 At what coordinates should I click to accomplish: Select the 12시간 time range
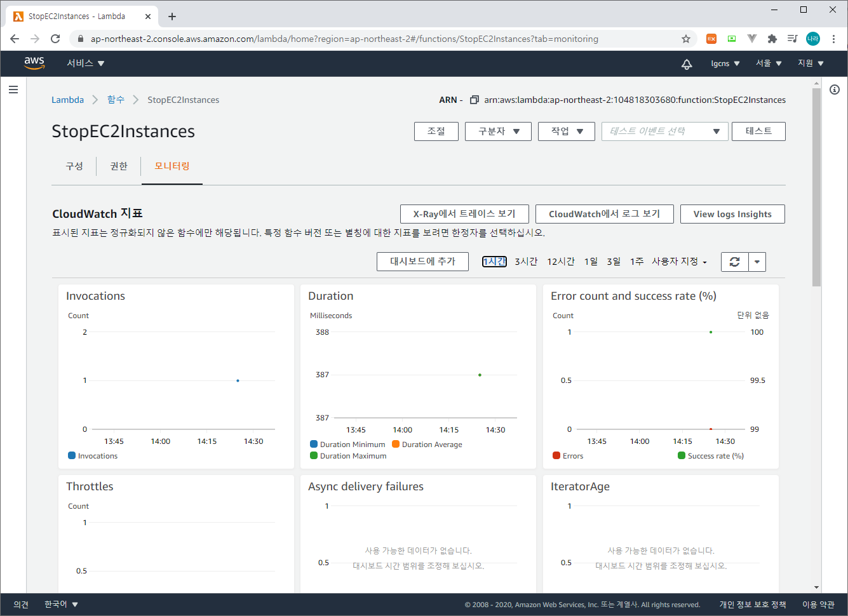pos(561,262)
